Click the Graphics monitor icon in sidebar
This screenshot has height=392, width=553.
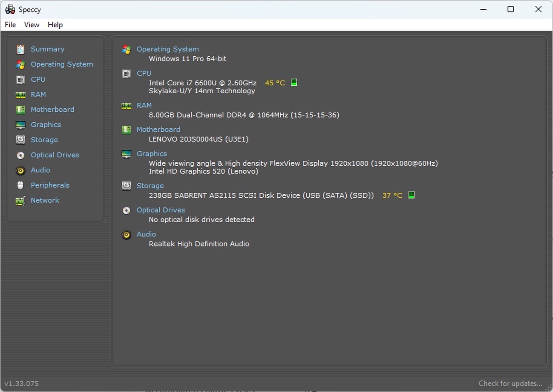click(20, 125)
